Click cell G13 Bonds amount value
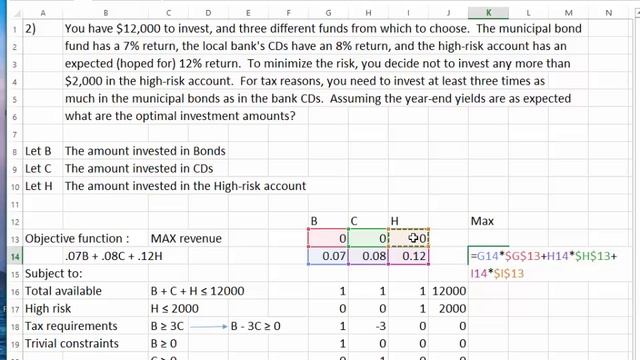This screenshot has height=360, width=640. click(x=328, y=238)
